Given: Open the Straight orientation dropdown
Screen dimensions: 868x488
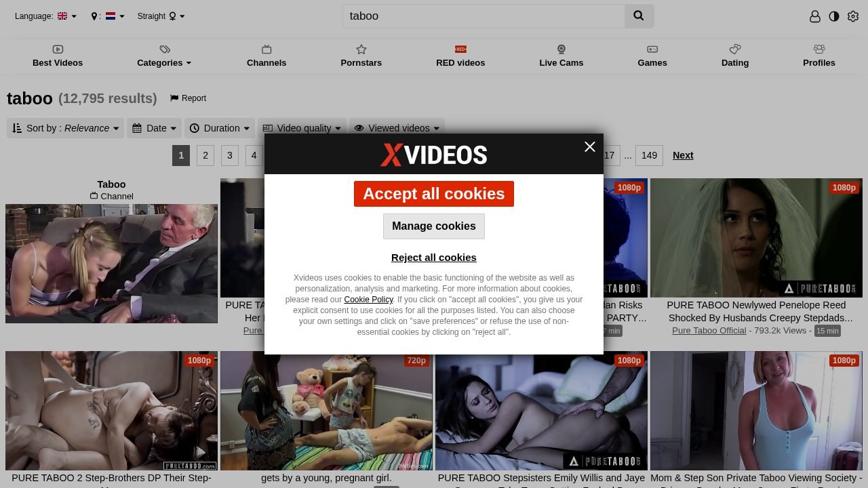Looking at the screenshot, I should (x=161, y=16).
